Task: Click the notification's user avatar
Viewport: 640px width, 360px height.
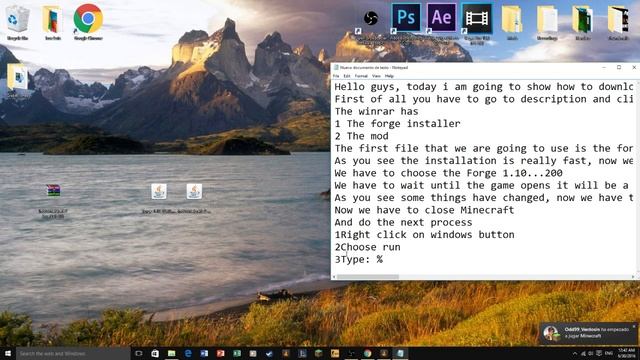Action: (551, 333)
